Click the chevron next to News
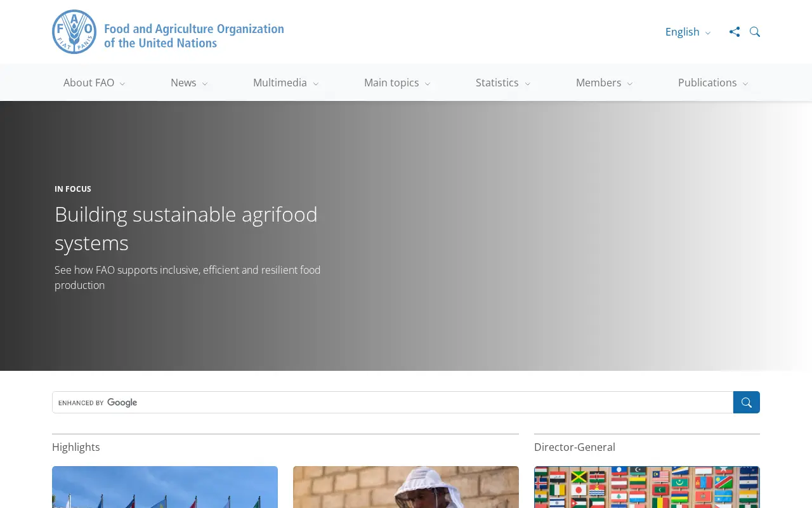This screenshot has width=812, height=508. [205, 84]
